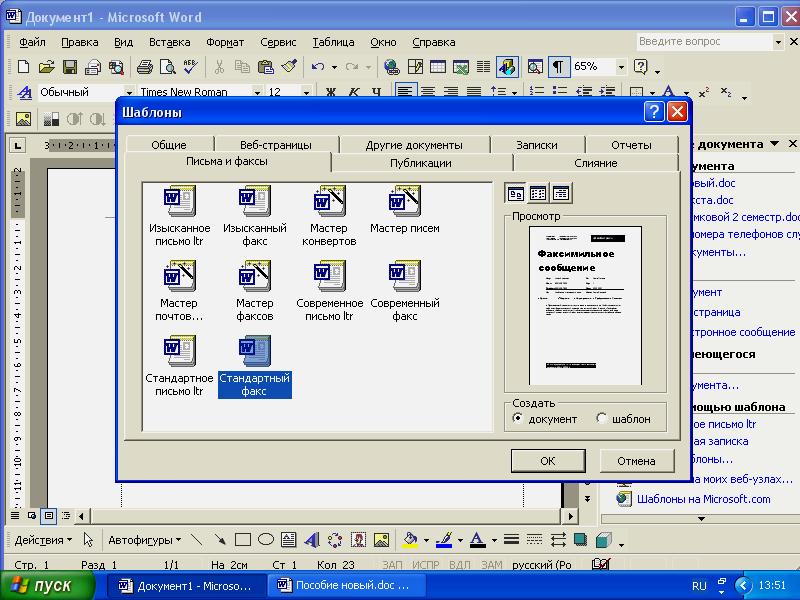Screen dimensions: 800x600
Task: Click the Paste clipboard icon
Action: pos(265,67)
